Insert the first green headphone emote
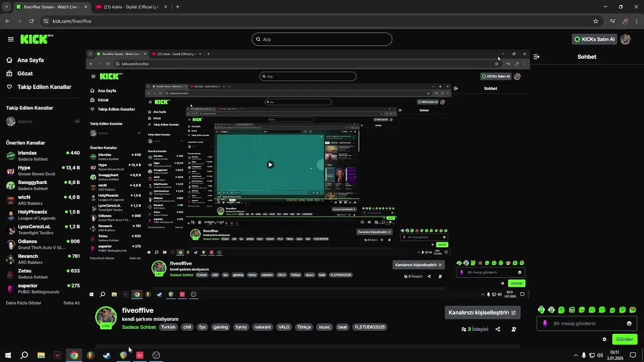This screenshot has width=644, height=362. point(541,310)
